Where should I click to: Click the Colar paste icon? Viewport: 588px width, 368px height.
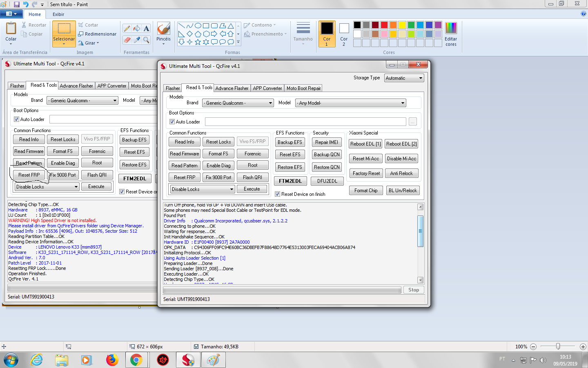coord(11,29)
